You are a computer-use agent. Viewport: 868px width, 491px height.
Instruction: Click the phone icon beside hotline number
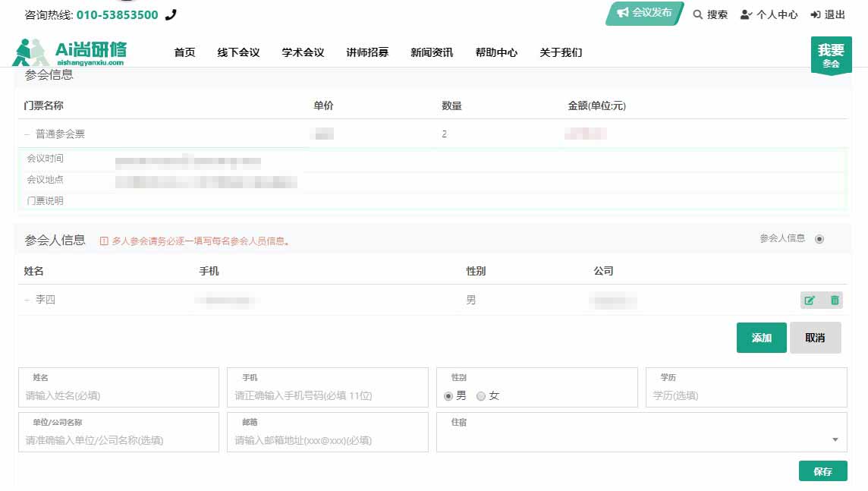(x=171, y=14)
